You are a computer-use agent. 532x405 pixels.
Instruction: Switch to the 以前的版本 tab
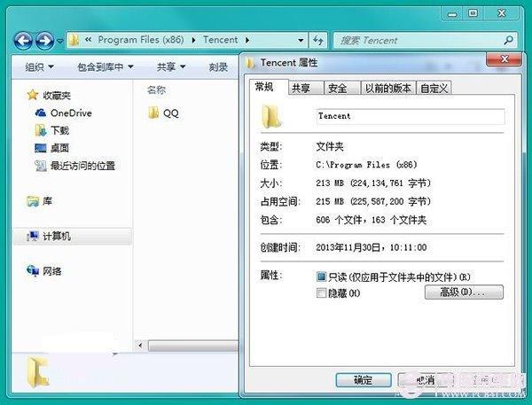387,89
